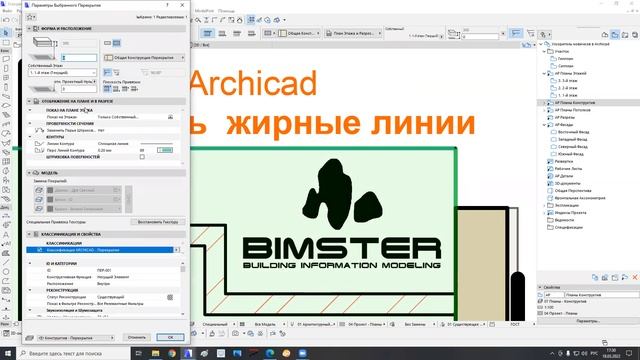Image resolution: width=640 pixels, height=360 pixels.
Task: Select Восточный Фасад in navigator
Action: click(x=573, y=132)
